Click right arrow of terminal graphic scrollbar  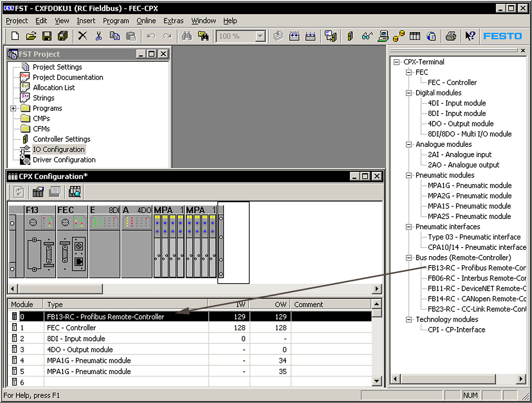tap(377, 288)
